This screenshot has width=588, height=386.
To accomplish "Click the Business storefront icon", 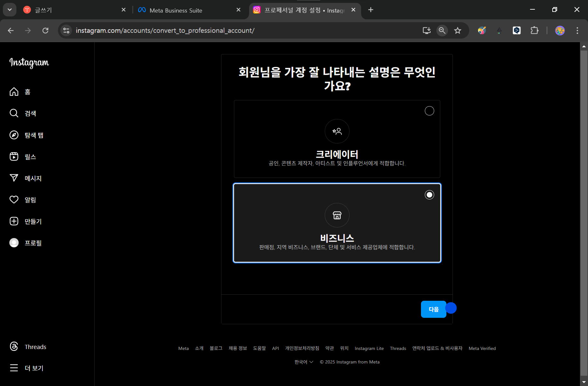I will tap(337, 215).
